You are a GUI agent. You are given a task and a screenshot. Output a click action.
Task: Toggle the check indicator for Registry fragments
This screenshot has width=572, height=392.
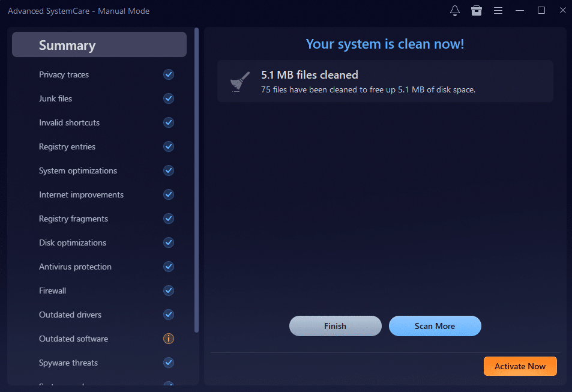tap(169, 219)
